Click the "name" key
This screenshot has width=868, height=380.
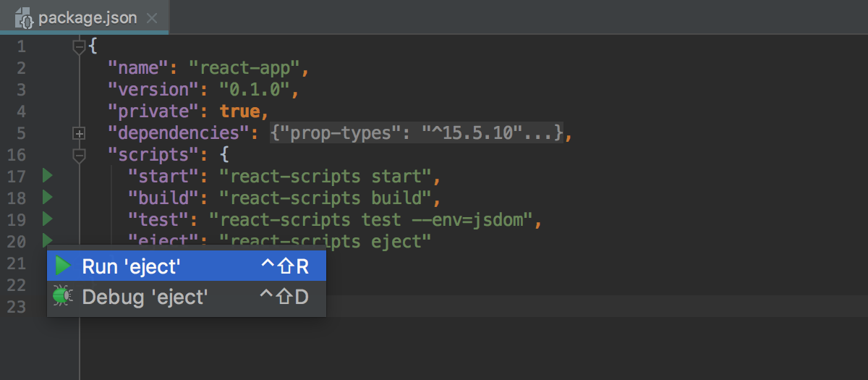pyautogui.click(x=137, y=69)
